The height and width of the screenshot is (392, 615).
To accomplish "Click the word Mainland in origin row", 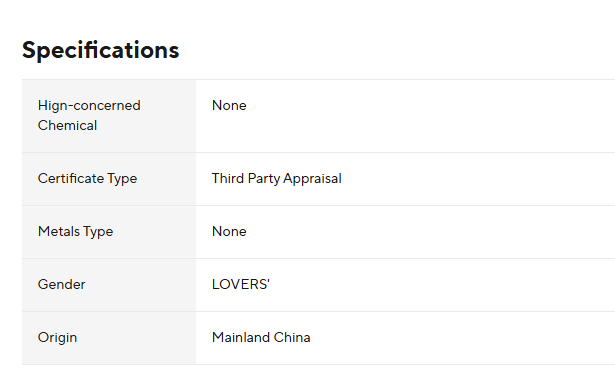I will click(241, 337).
